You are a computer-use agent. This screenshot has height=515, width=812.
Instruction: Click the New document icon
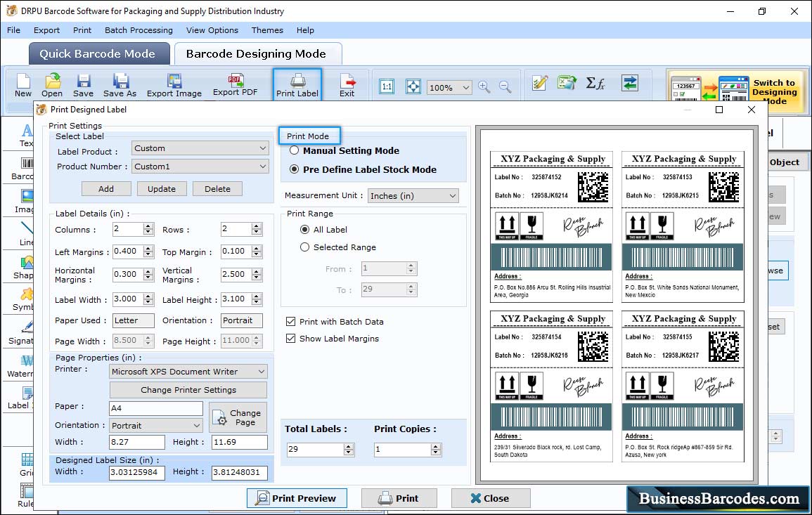click(x=22, y=85)
